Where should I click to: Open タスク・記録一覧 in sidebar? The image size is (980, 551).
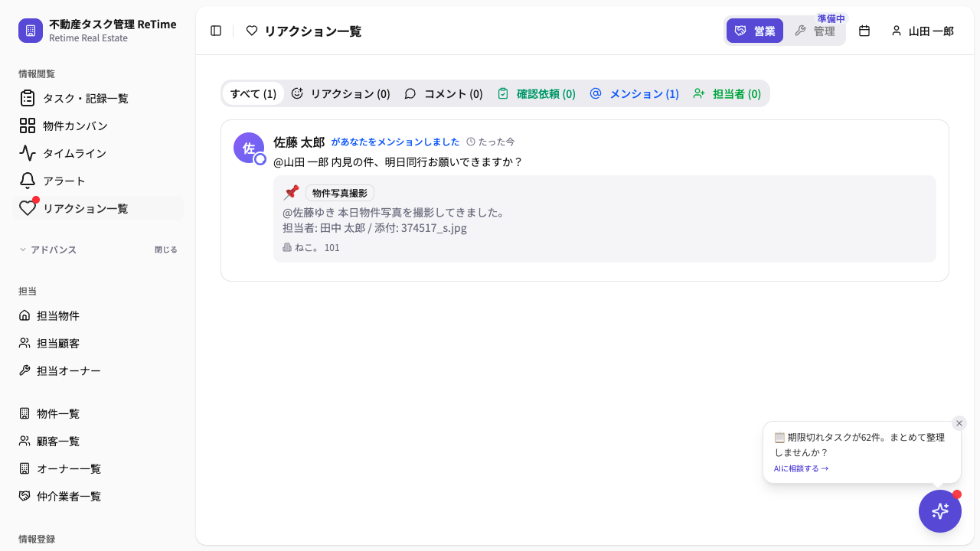coord(98,98)
